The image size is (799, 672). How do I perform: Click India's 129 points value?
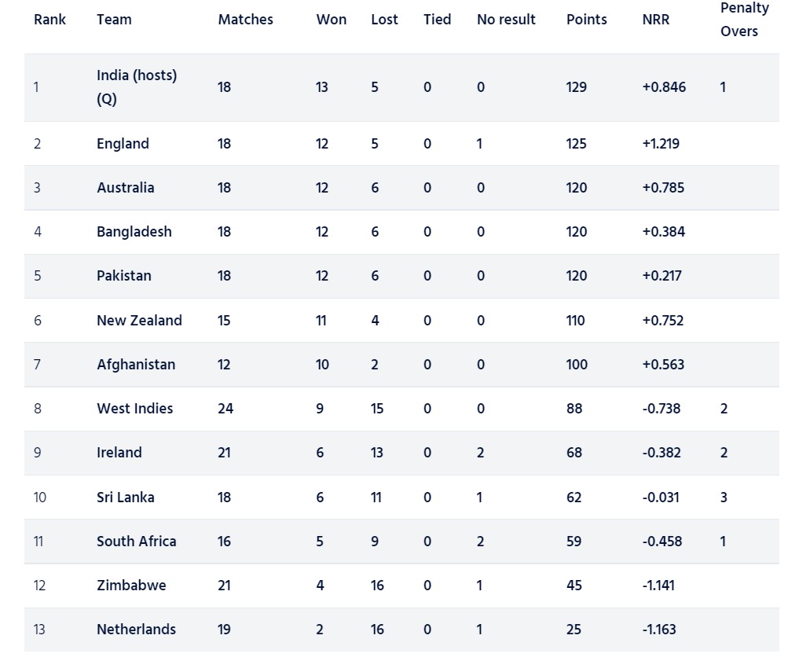pyautogui.click(x=577, y=87)
